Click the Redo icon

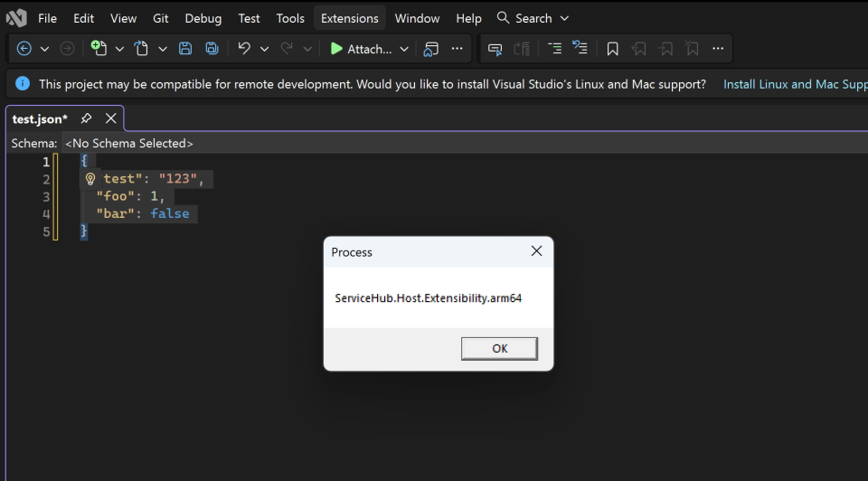(x=287, y=49)
